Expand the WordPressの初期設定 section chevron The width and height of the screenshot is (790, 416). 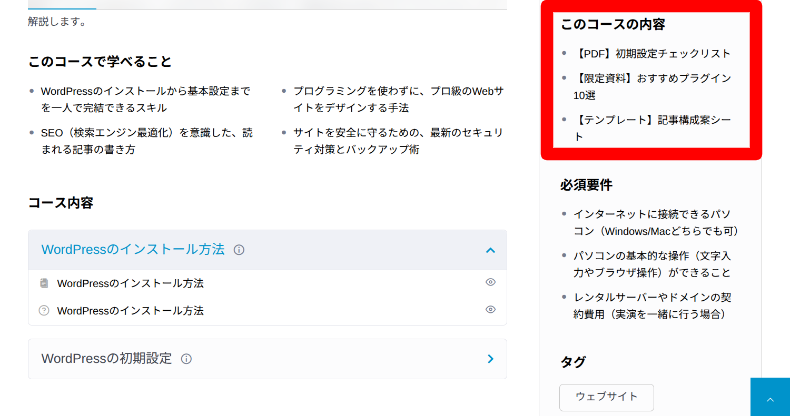pyautogui.click(x=490, y=359)
